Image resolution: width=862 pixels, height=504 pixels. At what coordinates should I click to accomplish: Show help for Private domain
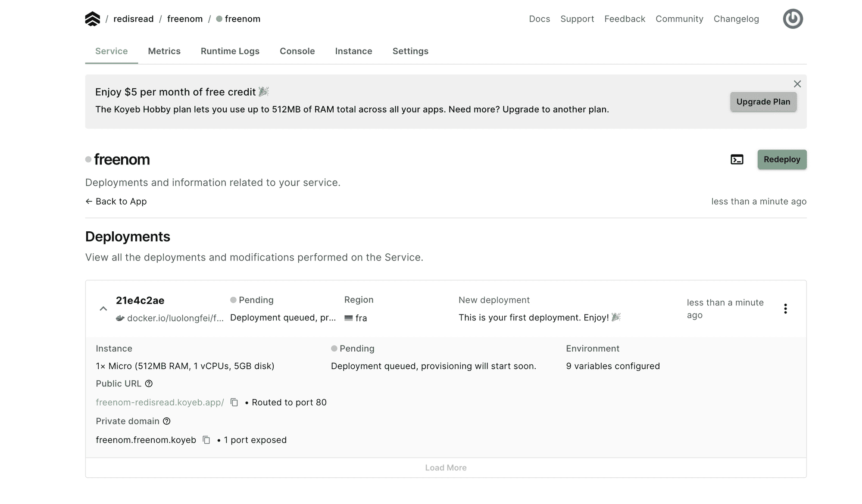[x=167, y=421]
